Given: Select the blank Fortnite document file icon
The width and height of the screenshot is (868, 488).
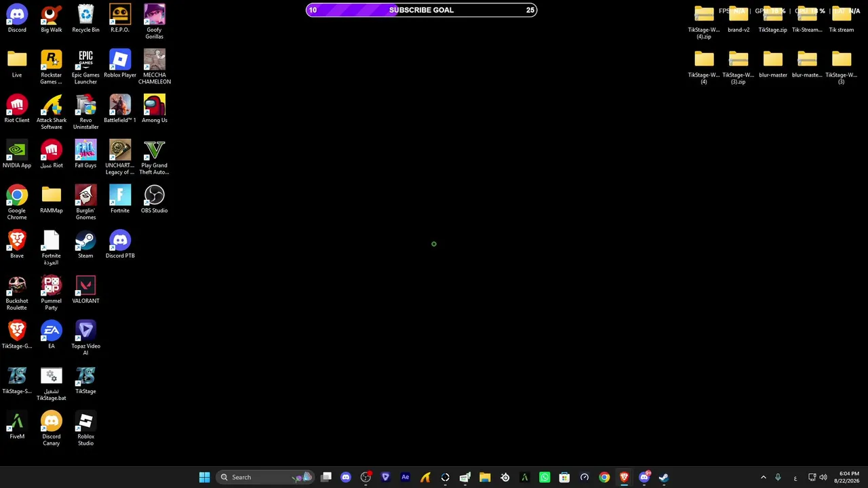Looking at the screenshot, I should (52, 247).
